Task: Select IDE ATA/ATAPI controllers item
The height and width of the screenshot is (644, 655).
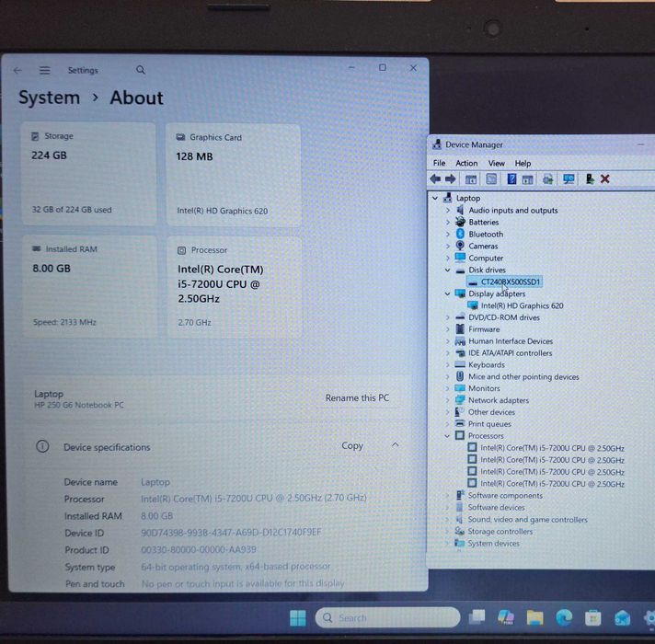Action: click(510, 353)
